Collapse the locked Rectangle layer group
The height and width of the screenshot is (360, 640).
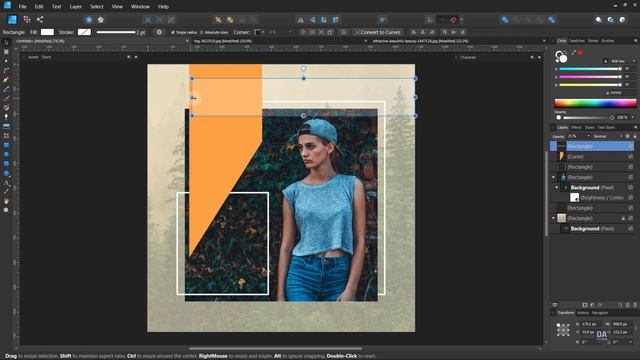coord(553,218)
